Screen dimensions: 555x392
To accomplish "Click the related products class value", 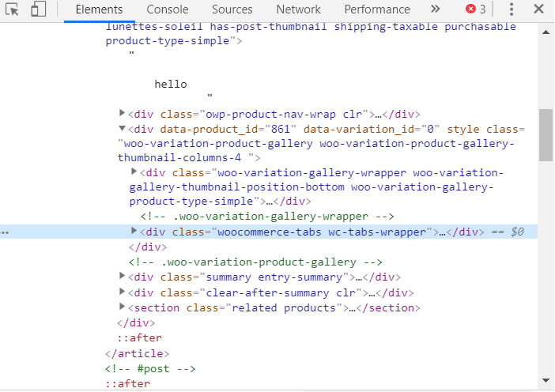I will (284, 307).
